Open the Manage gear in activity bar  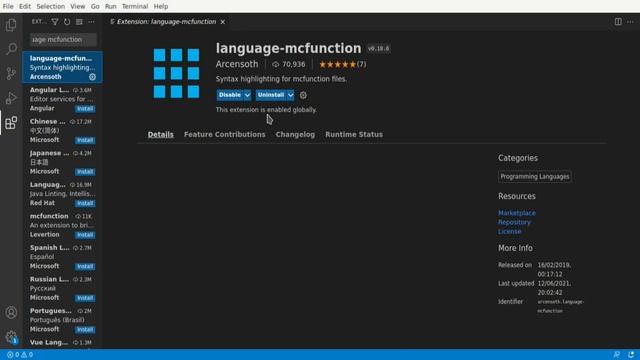(x=11, y=337)
